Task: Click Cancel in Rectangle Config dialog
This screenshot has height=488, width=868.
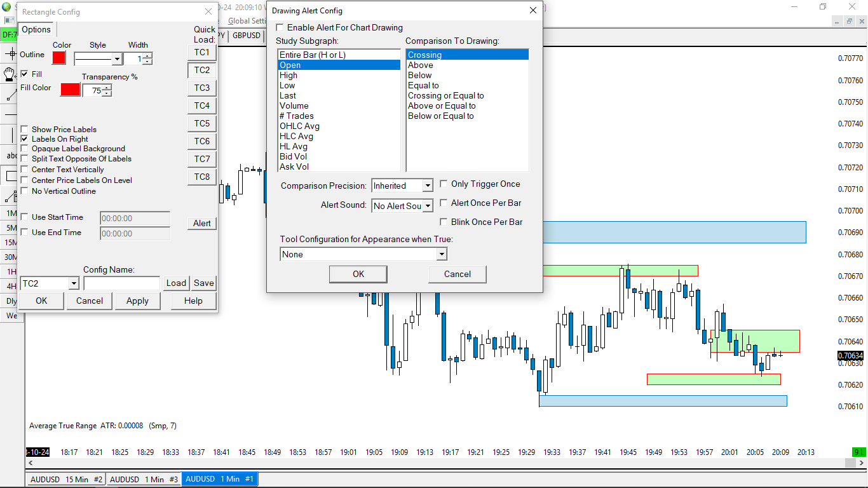Action: (90, 301)
